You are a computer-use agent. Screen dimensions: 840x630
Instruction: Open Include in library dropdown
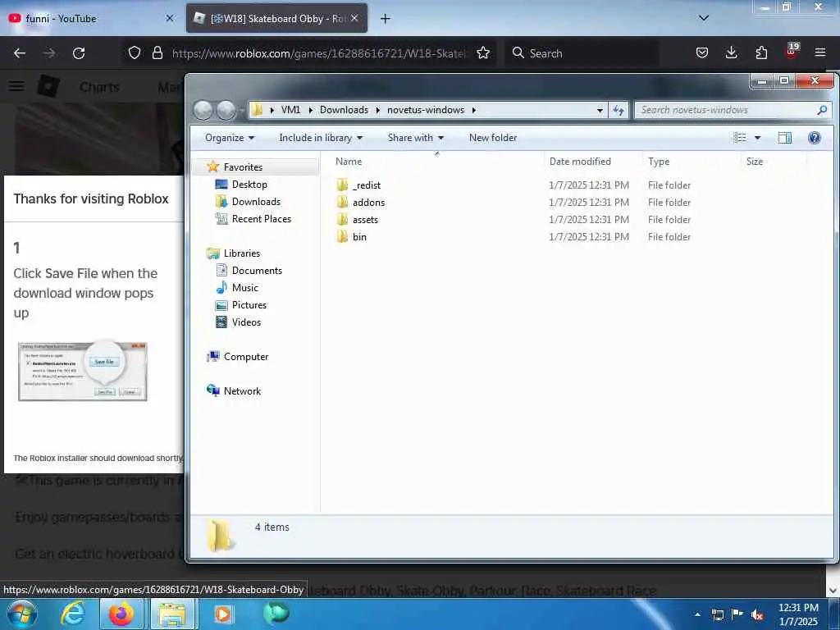point(321,138)
